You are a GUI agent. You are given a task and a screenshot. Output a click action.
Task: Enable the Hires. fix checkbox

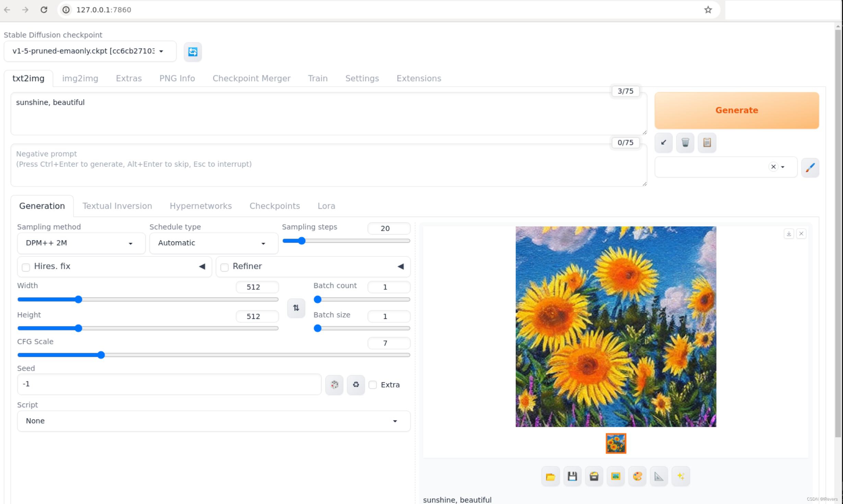click(x=26, y=267)
